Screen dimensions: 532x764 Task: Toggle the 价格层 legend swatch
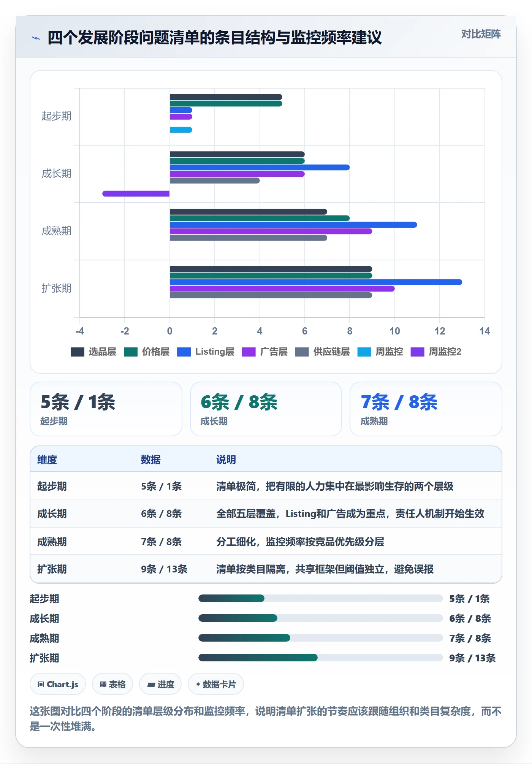131,352
